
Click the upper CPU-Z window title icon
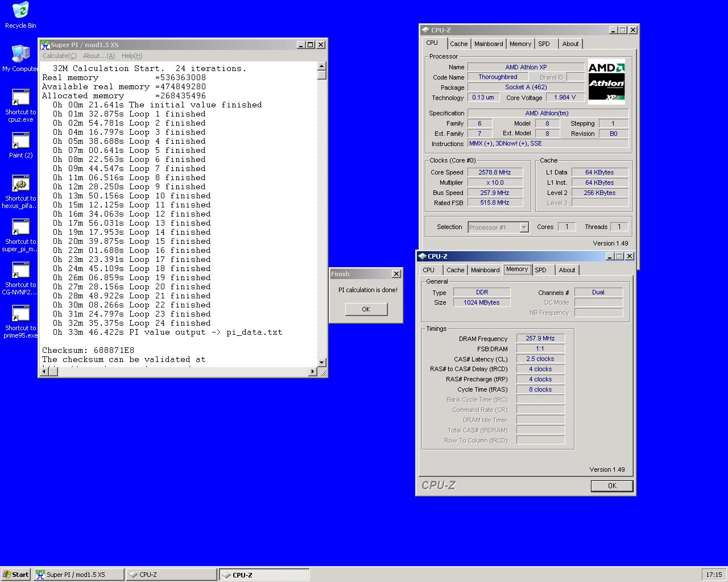point(425,30)
